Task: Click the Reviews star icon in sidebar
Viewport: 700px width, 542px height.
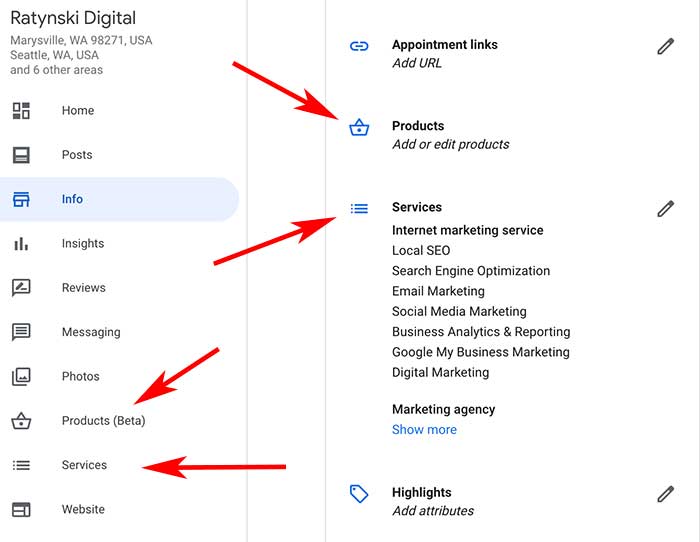Action: tap(21, 288)
